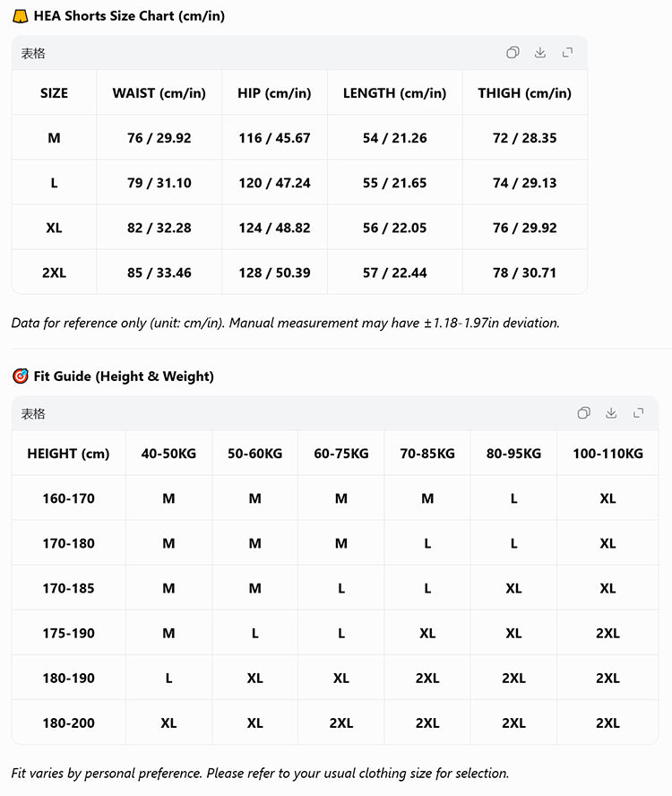The image size is (672, 796).
Task: Select the 180-200 height row label
Action: point(68,722)
